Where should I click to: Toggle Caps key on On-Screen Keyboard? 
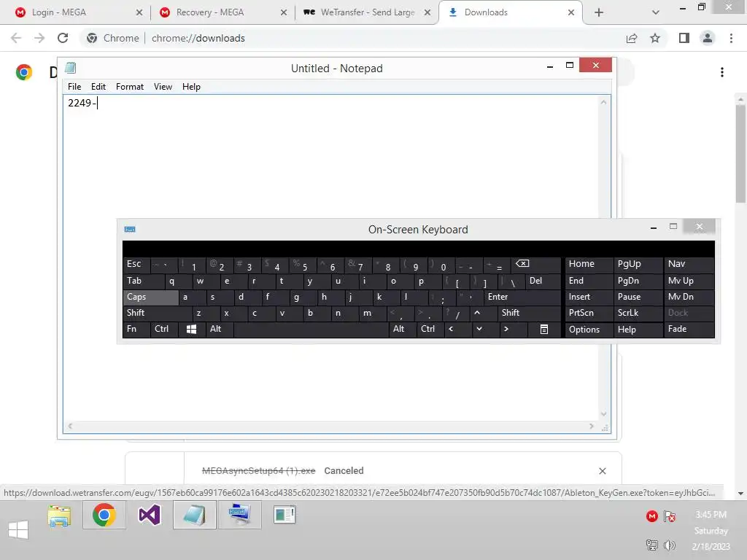pyautogui.click(x=150, y=297)
